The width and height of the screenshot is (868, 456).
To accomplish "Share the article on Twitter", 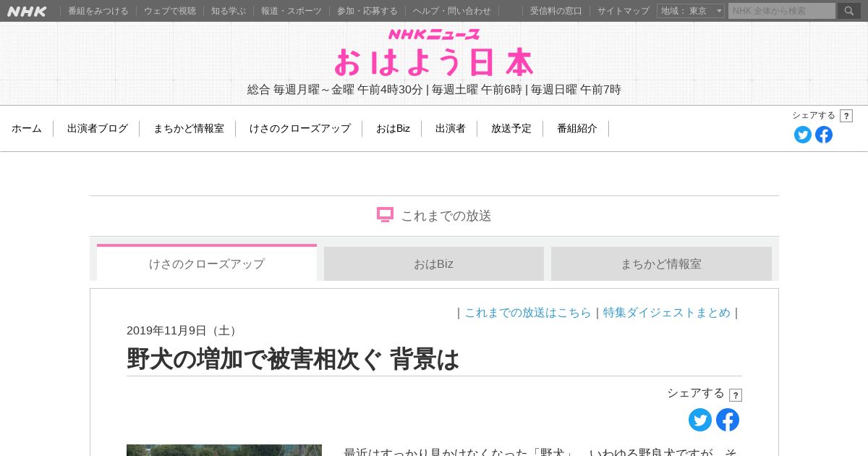I will tap(700, 420).
